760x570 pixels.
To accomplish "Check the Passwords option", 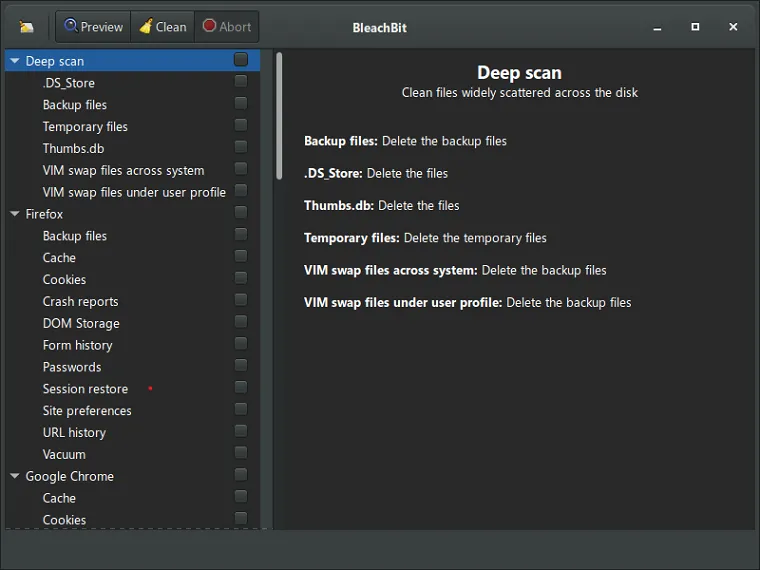I will pos(241,365).
